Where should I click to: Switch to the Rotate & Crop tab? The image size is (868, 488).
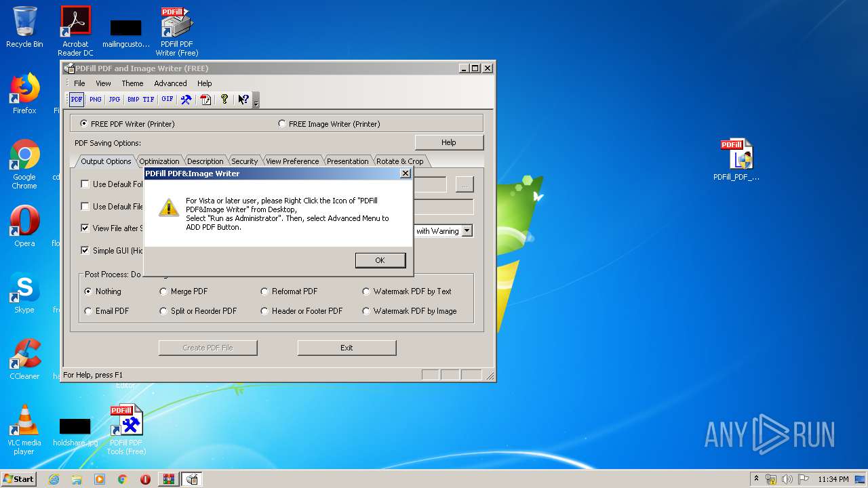(399, 161)
